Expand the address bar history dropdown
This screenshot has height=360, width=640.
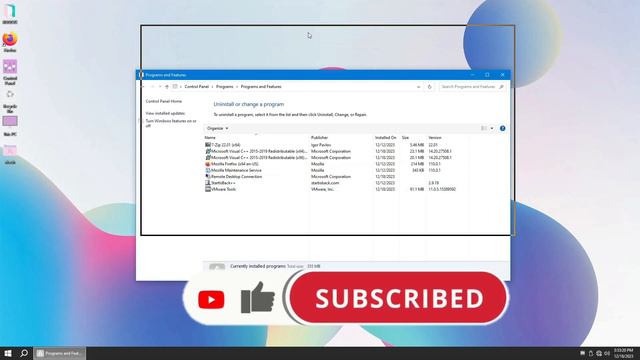418,87
